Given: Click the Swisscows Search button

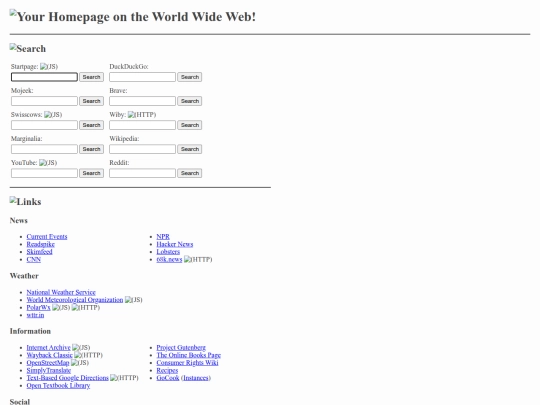Looking at the screenshot, I should tap(91, 125).
